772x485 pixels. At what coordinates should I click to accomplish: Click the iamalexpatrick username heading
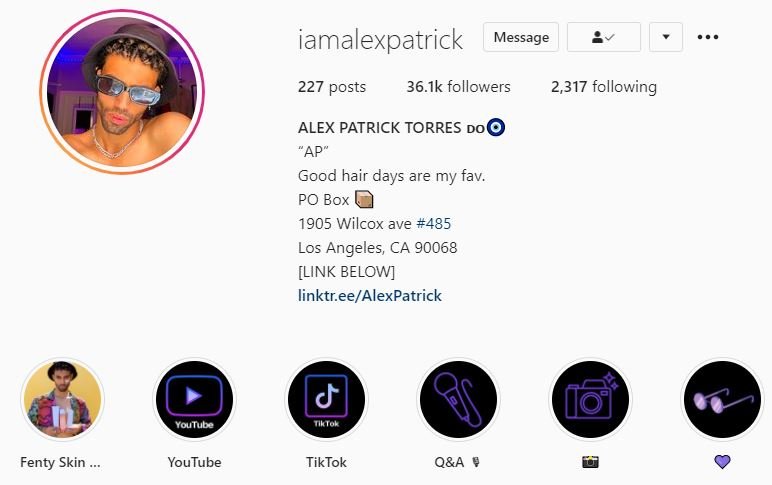(x=380, y=39)
